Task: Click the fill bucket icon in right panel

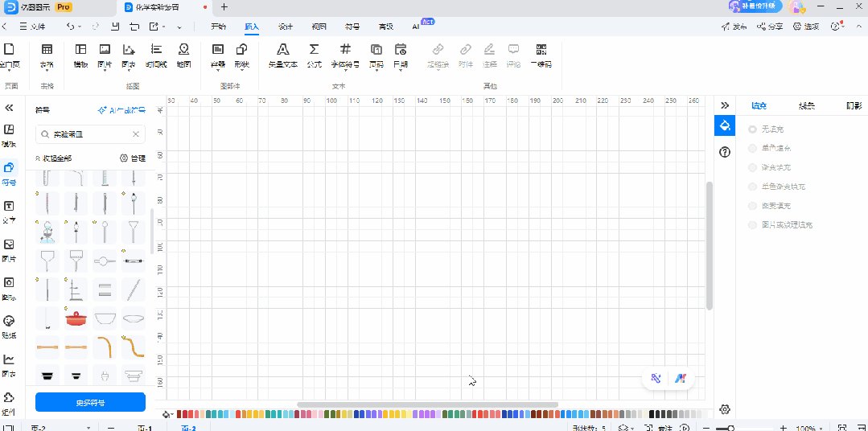Action: 725,125
